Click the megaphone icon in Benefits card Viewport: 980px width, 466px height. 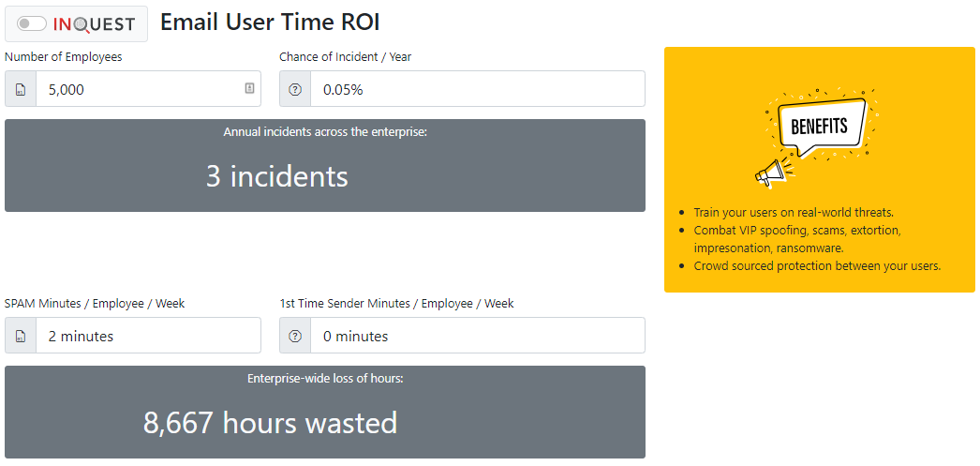(x=772, y=172)
